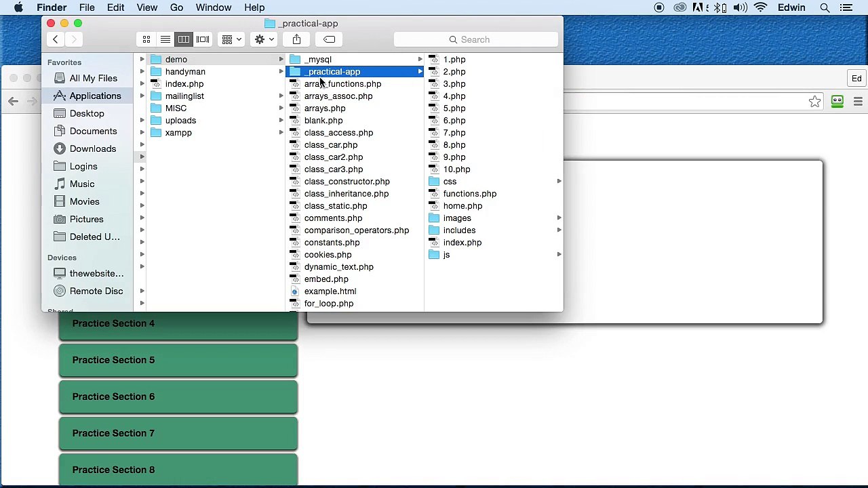This screenshot has width=868, height=488.
Task: Open the Apple menu
Action: (18, 7)
